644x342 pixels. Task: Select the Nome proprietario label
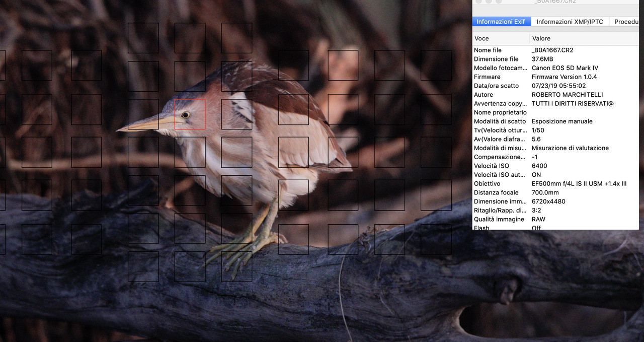(x=500, y=112)
